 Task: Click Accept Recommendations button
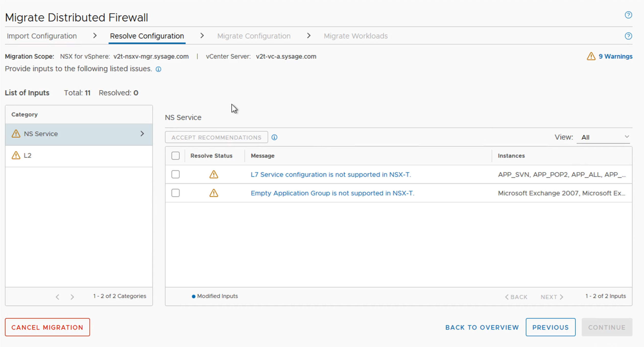(216, 137)
